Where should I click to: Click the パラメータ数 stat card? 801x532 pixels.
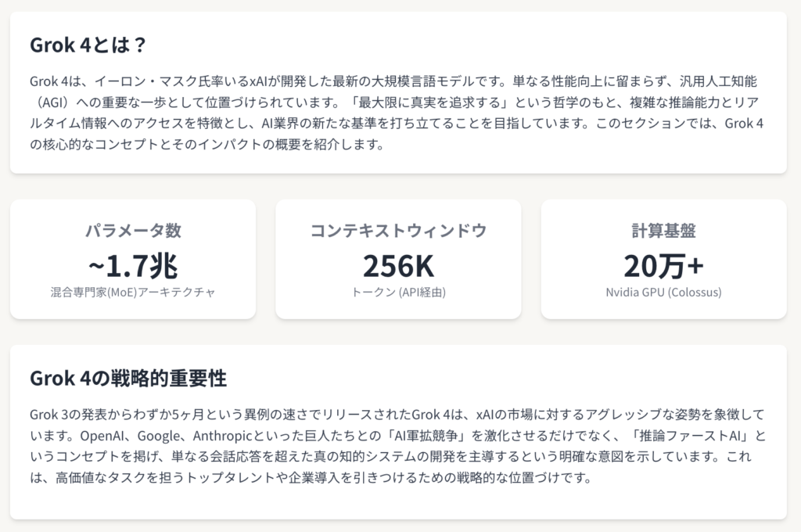point(133,259)
